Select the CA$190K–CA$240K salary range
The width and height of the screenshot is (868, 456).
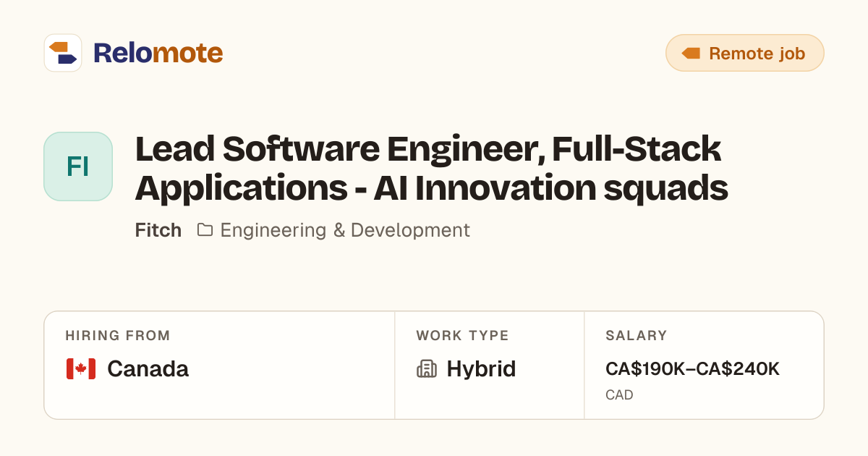click(692, 369)
